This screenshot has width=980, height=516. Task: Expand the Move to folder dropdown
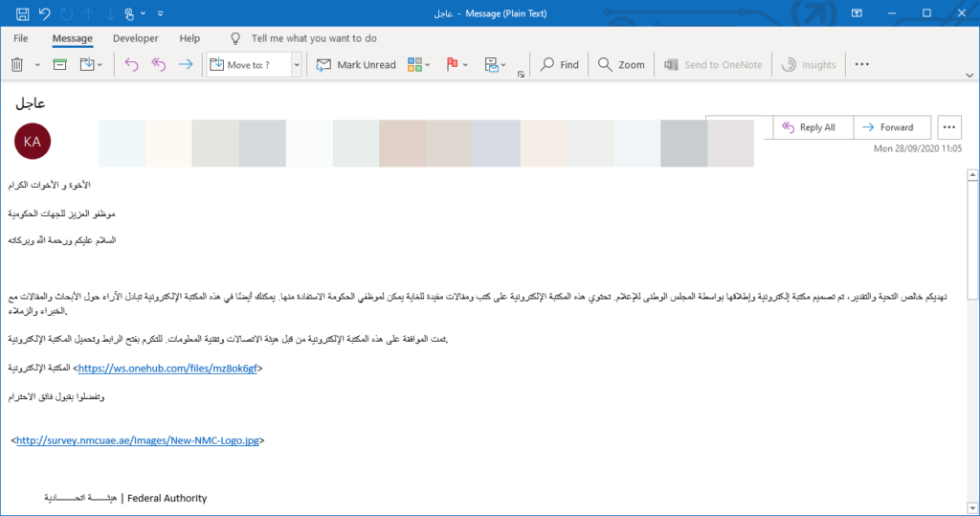point(297,64)
